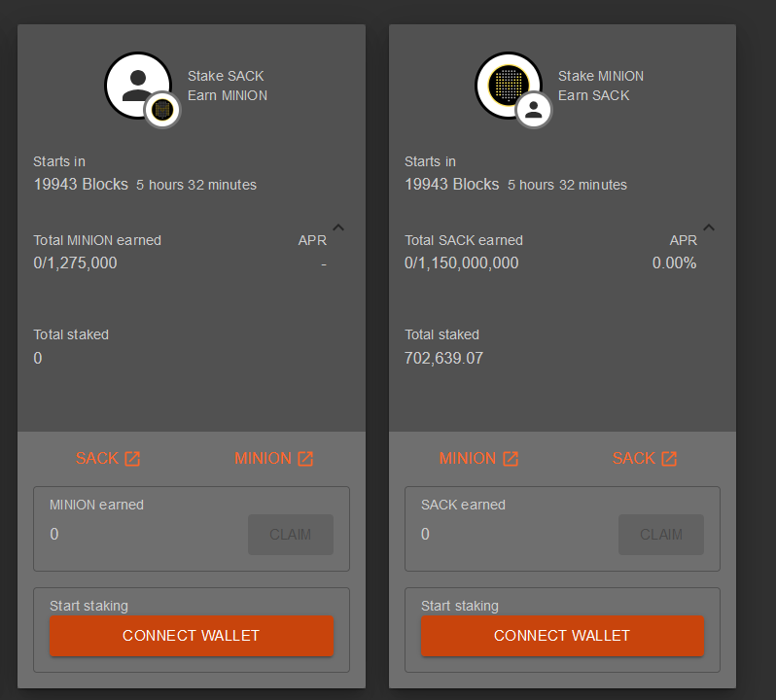Click the '0.00%' APR value
The image size is (776, 700).
coord(675,262)
